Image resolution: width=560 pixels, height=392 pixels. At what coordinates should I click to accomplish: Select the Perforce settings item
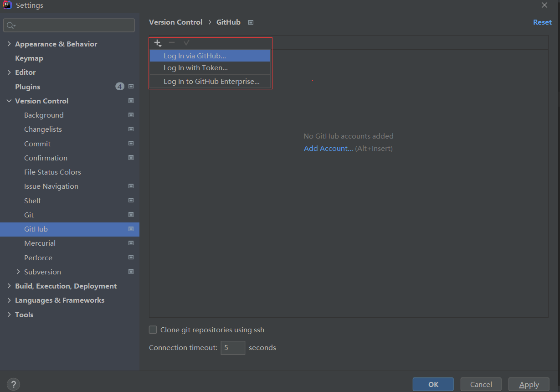[38, 258]
